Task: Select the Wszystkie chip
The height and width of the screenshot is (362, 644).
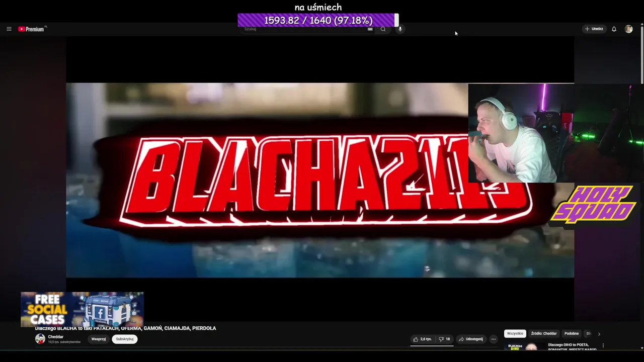Action: point(515,333)
